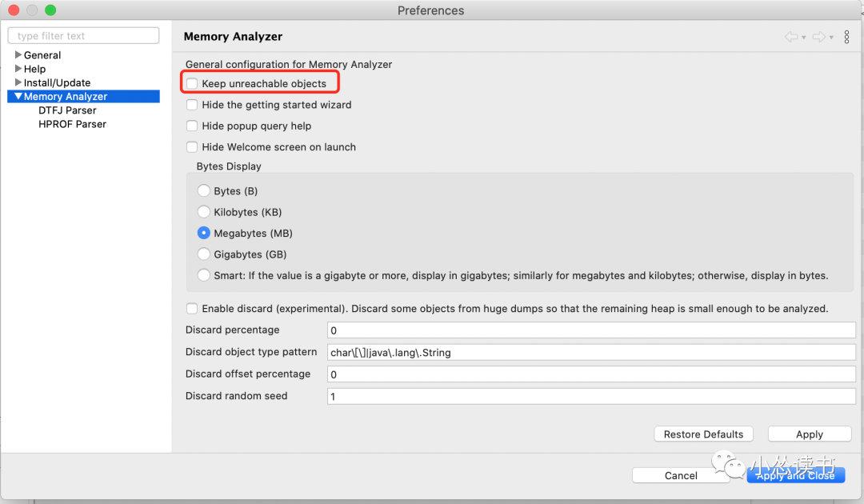Click the Restore Defaults button
The image size is (864, 504).
(703, 434)
